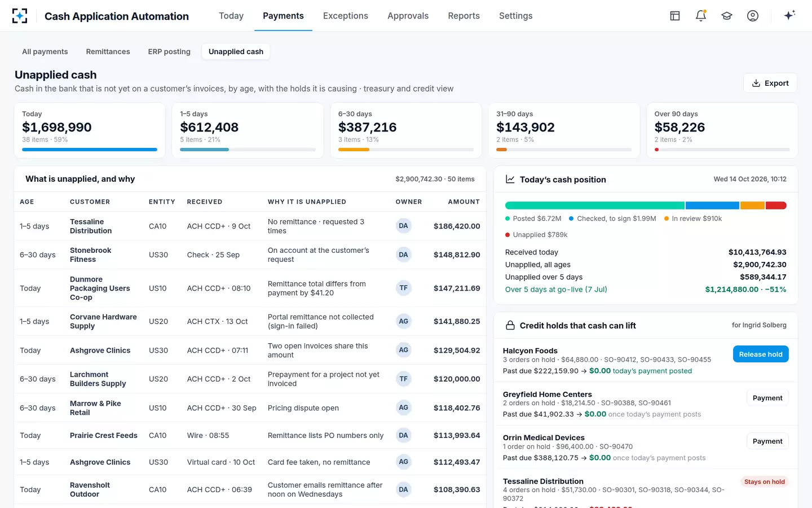Click the red Unapplied segment of cash bar
The image size is (812, 508).
pyautogui.click(x=776, y=205)
